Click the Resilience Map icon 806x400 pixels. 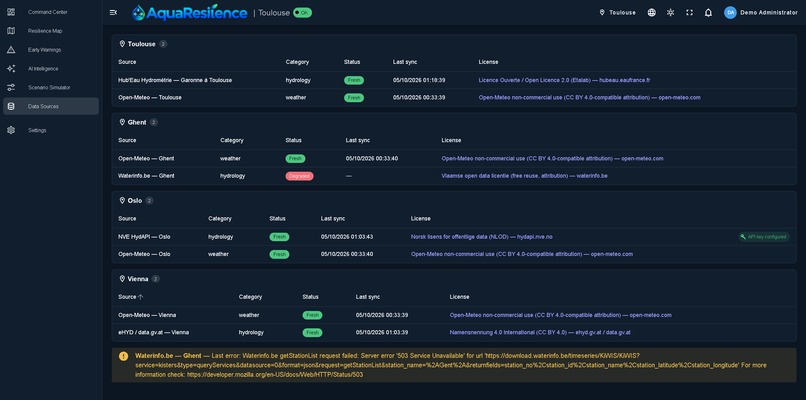coord(11,31)
